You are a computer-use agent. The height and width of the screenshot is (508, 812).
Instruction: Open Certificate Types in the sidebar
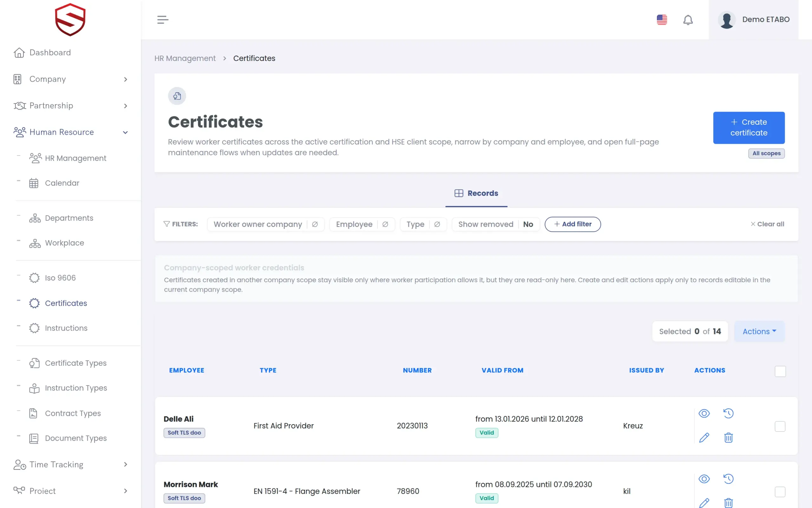75,363
